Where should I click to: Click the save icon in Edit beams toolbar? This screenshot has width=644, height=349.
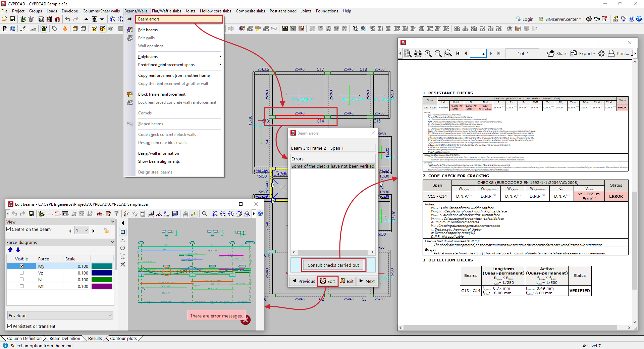click(x=31, y=214)
